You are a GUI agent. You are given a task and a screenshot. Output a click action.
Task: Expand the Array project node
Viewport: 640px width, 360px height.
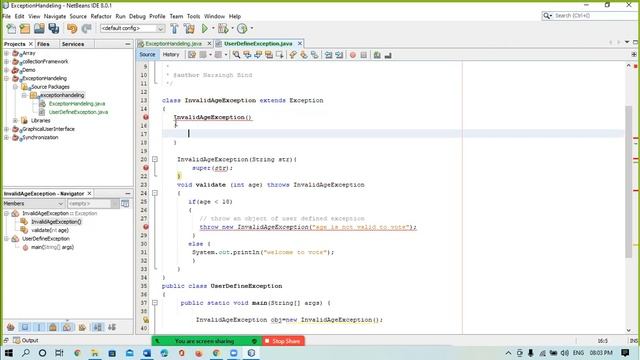pyautogui.click(x=7, y=53)
